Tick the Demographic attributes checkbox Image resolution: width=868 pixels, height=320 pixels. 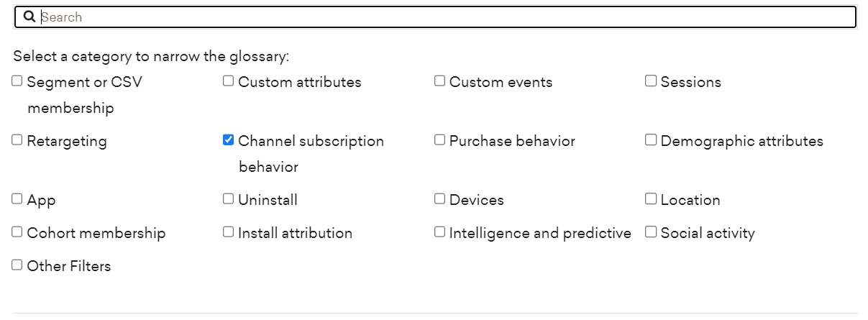(651, 140)
